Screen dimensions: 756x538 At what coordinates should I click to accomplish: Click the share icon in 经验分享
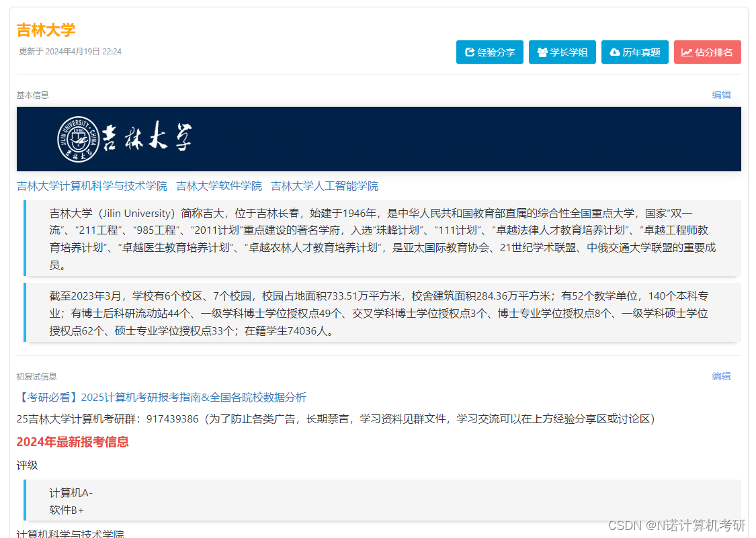pyautogui.click(x=470, y=52)
